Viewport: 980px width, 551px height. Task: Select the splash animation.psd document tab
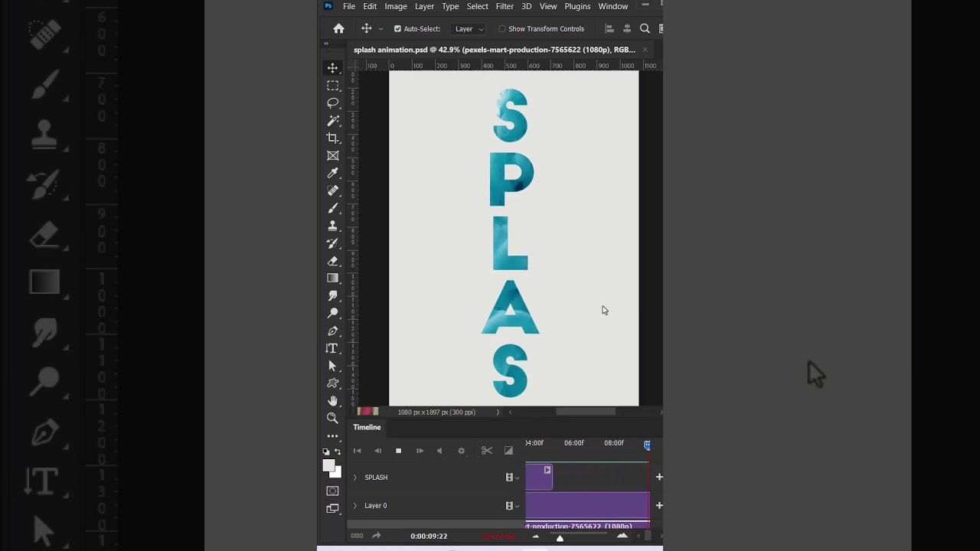[x=495, y=50]
